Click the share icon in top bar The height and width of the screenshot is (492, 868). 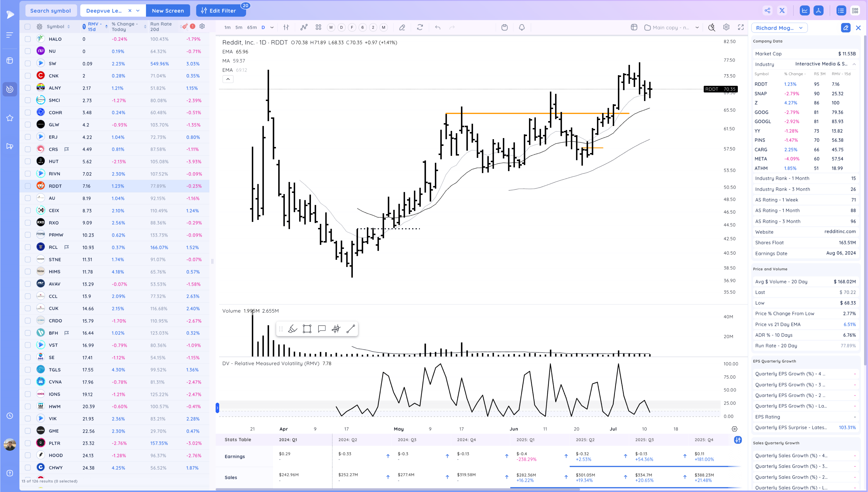click(x=767, y=10)
